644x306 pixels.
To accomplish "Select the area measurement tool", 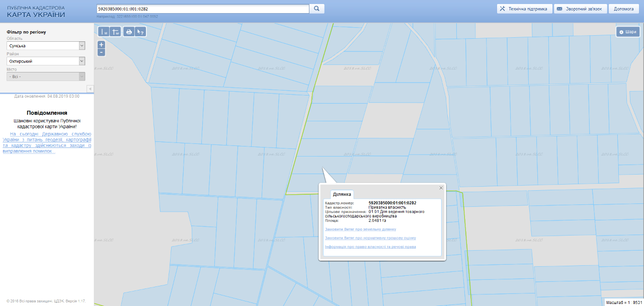I will pyautogui.click(x=115, y=32).
